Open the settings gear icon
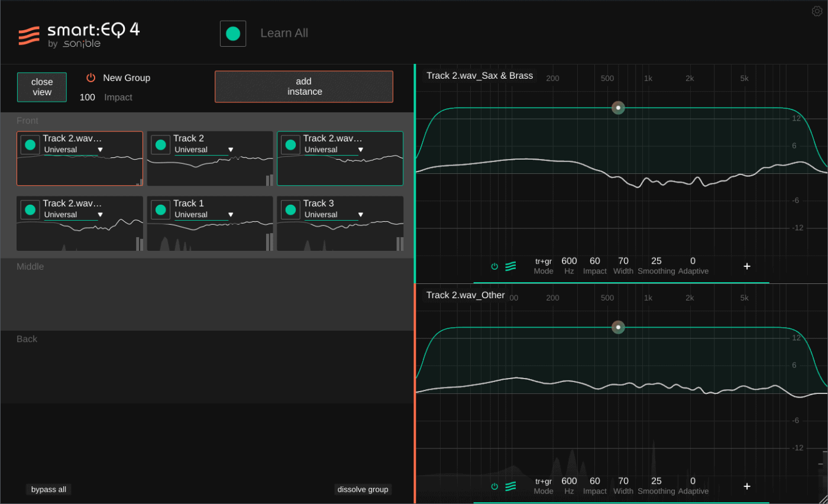Screen dimensions: 828x504 817,11
